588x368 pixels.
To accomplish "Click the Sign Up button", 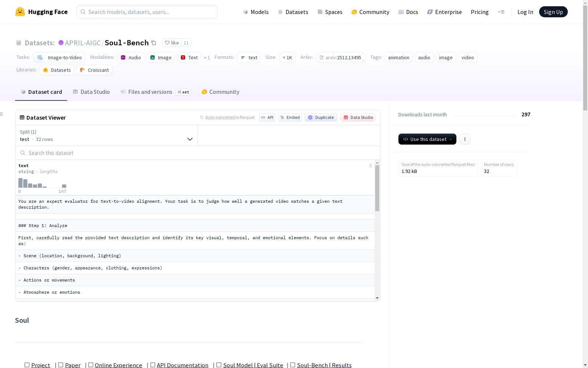I will click(x=553, y=12).
